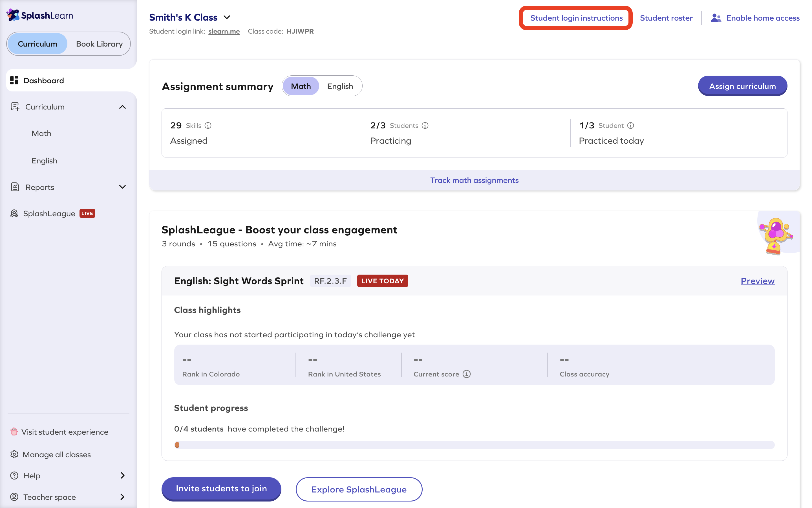Viewport: 812px width, 508px height.
Task: Click the Manage all classes gear icon
Action: pyautogui.click(x=14, y=454)
